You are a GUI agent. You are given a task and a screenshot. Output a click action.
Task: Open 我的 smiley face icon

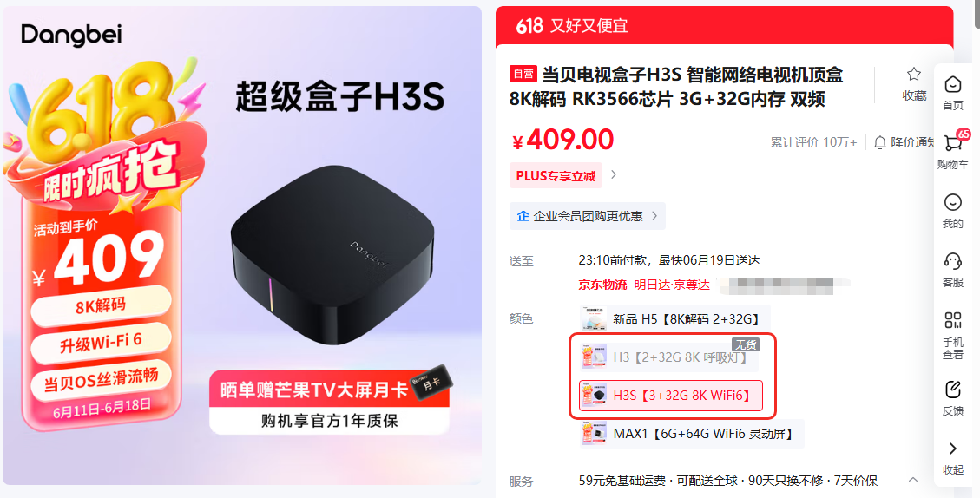point(952,202)
